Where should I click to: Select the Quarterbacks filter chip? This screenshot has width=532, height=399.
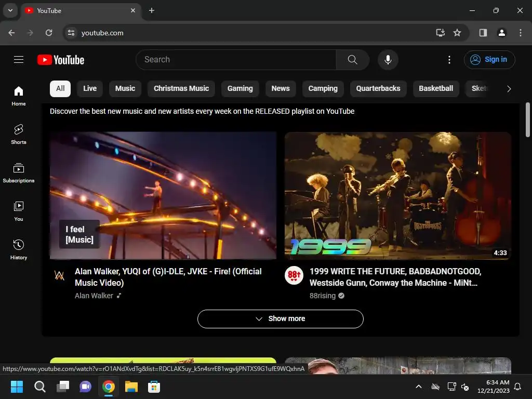[378, 88]
